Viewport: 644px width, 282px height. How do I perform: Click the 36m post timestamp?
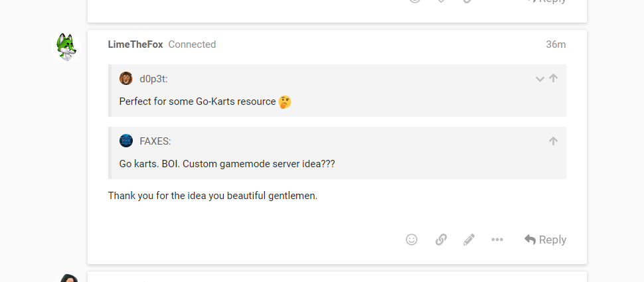coord(556,44)
